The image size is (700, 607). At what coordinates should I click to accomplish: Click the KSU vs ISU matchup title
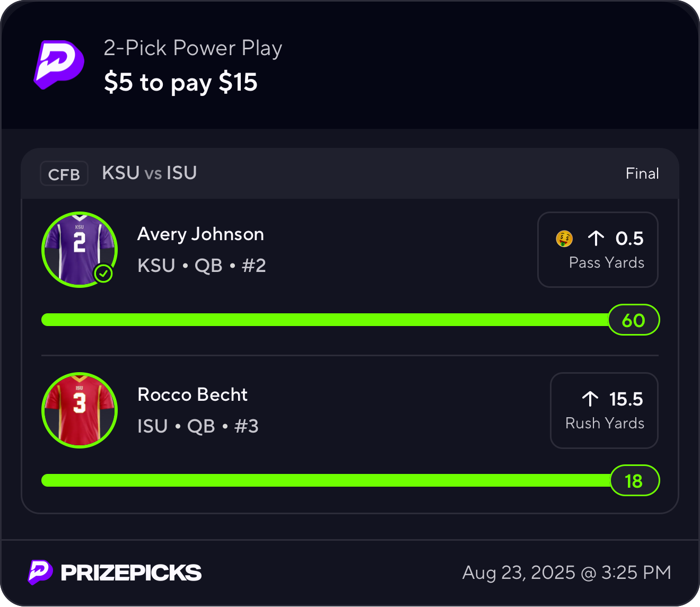click(x=150, y=173)
